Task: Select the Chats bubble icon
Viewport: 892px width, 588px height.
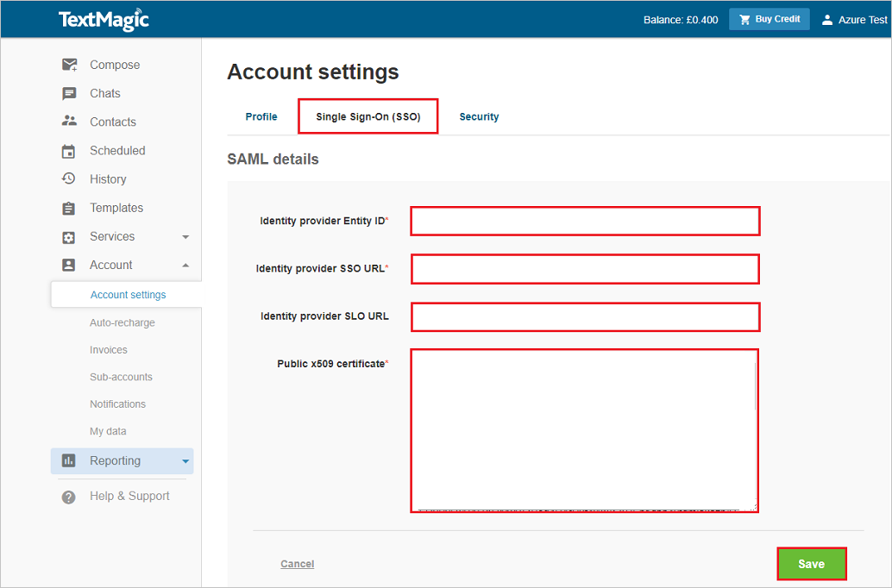Action: click(69, 93)
